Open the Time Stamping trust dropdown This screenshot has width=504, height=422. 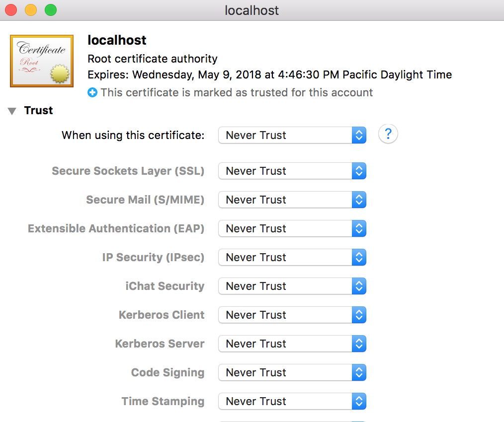click(x=292, y=401)
